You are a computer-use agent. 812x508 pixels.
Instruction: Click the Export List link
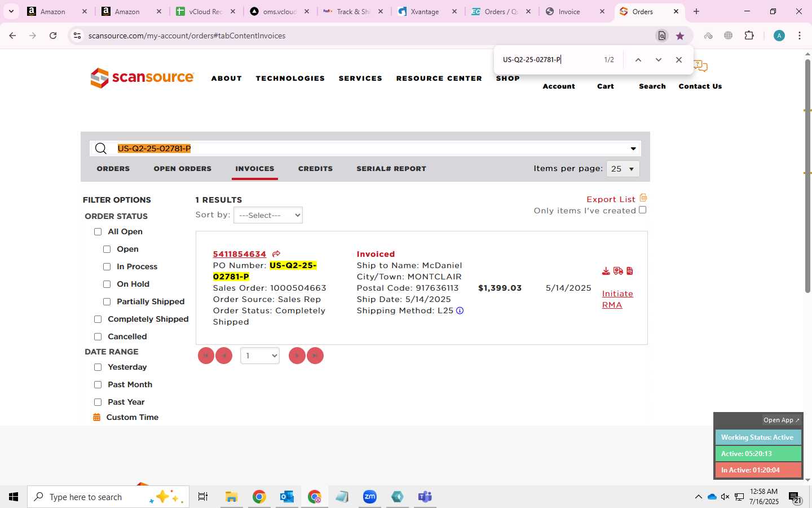611,199
